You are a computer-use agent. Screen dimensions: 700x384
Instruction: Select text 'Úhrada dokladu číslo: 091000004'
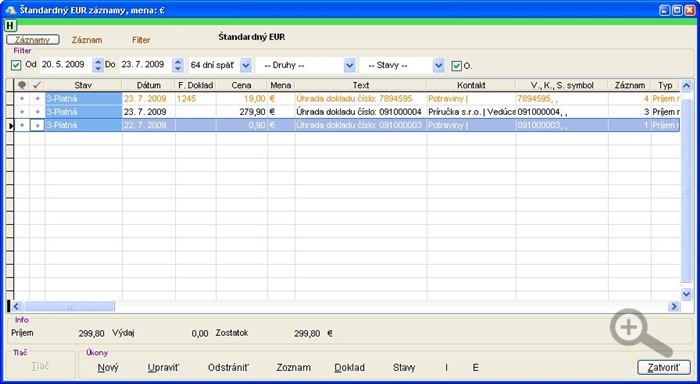point(359,112)
